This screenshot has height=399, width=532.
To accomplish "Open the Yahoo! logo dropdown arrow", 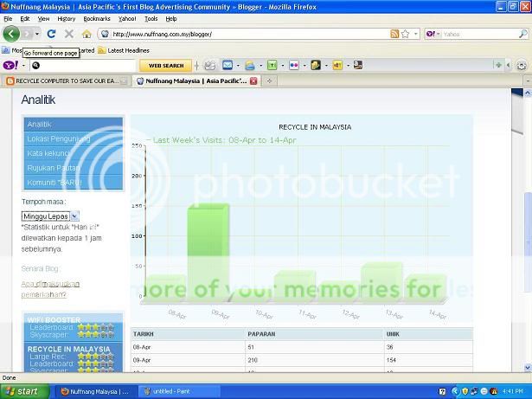I will (23, 65).
